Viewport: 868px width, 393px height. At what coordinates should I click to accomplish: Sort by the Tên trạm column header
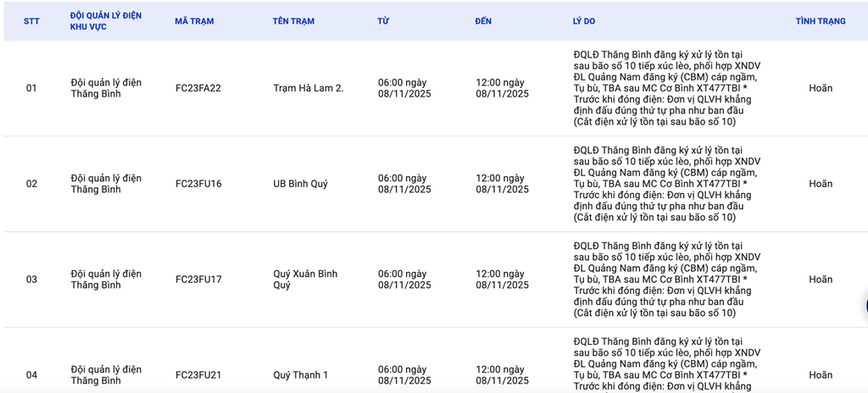(x=294, y=21)
